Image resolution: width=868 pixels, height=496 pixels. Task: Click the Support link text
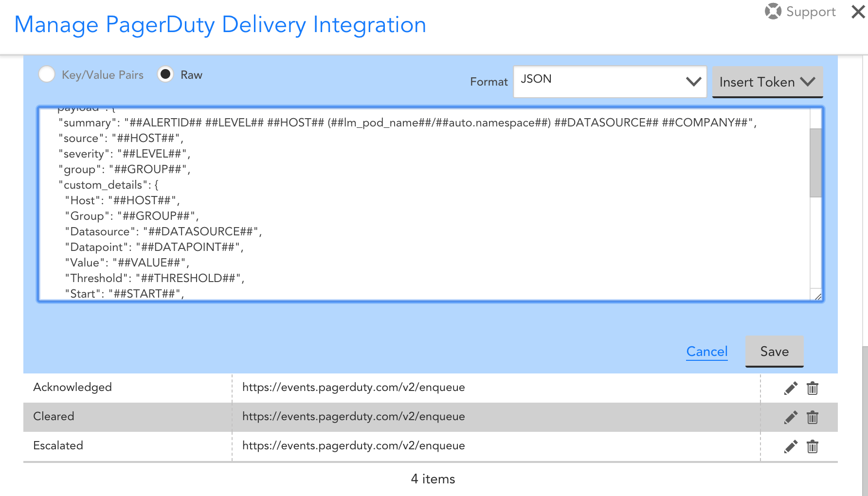pos(811,12)
